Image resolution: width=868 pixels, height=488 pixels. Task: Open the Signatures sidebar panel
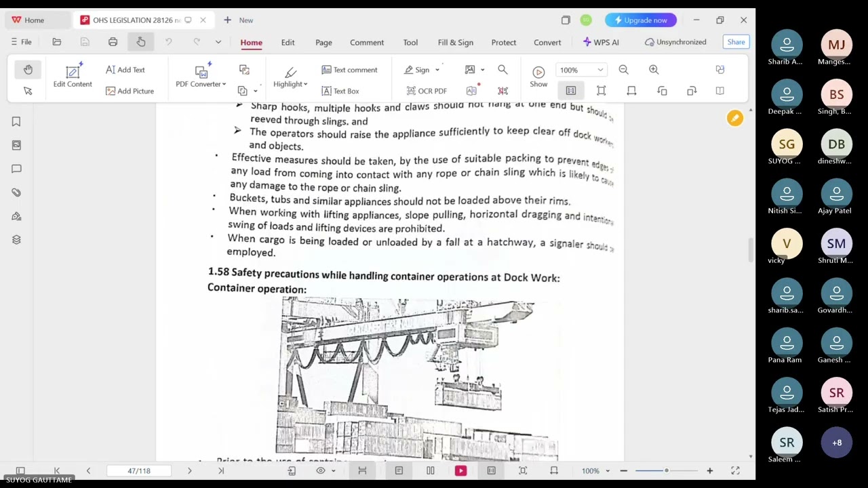click(16, 216)
